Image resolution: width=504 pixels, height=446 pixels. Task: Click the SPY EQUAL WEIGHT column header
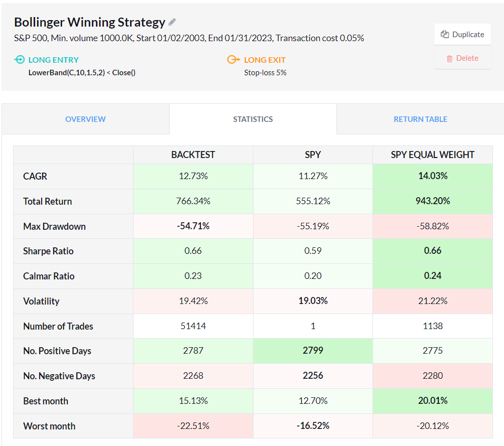[x=432, y=155]
